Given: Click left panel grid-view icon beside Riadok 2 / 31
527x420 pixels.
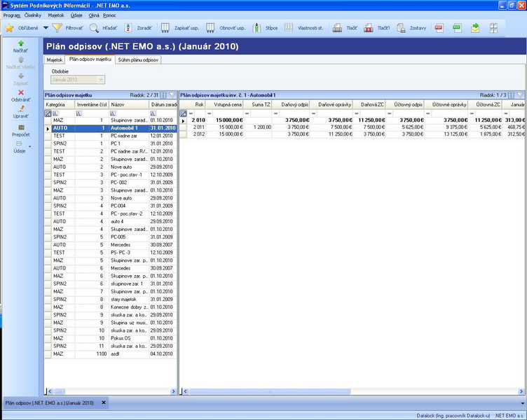Looking at the screenshot, I should 163,95.
